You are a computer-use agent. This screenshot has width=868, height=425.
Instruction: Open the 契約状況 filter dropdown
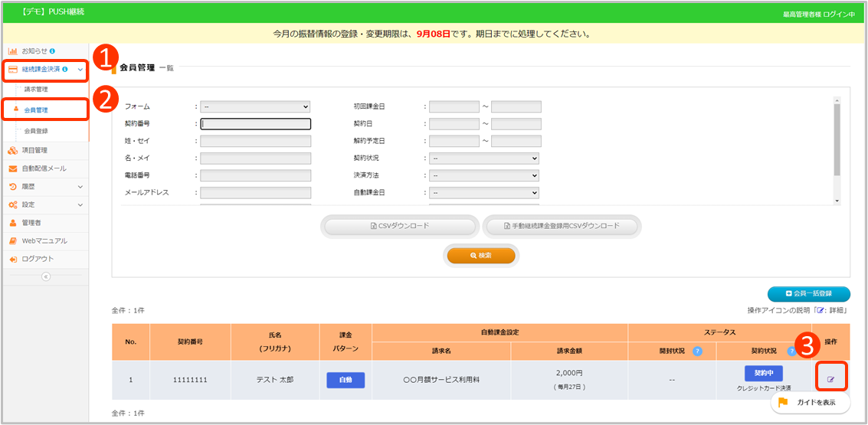point(484,159)
